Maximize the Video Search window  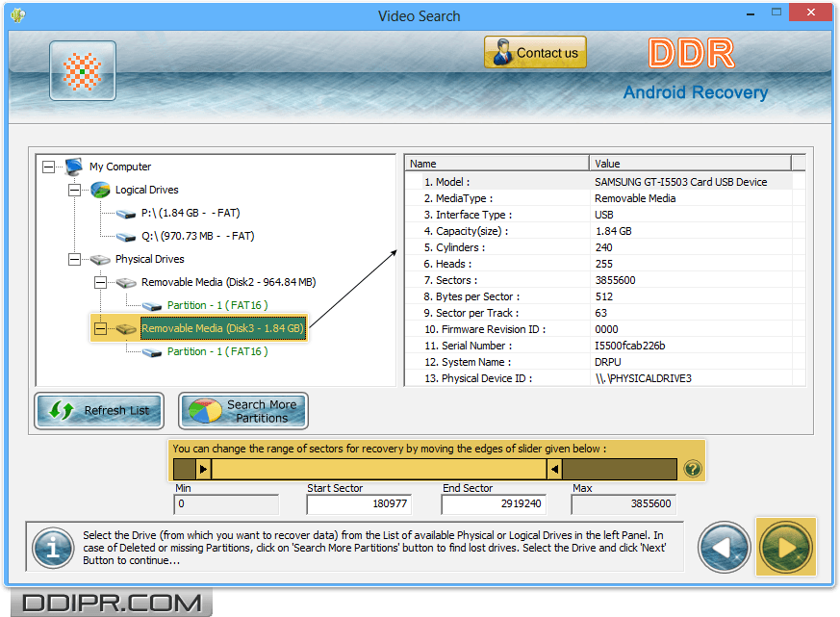pyautogui.click(x=776, y=13)
